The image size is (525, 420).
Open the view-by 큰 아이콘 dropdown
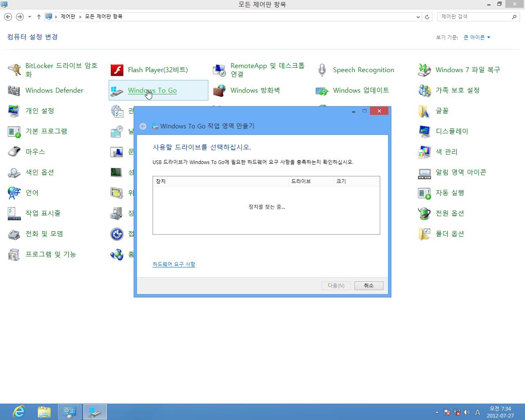click(x=477, y=37)
